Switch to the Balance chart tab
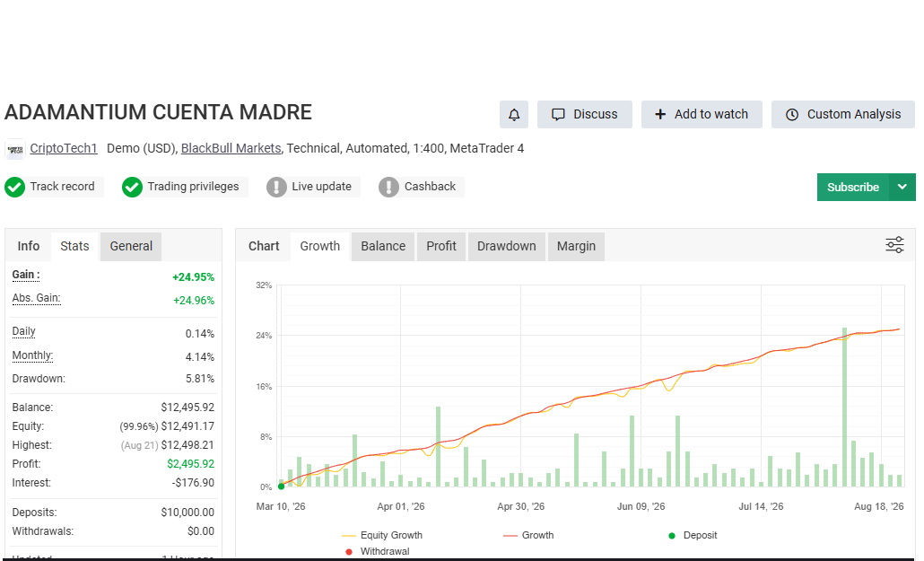The width and height of the screenshot is (924, 561). click(x=383, y=246)
